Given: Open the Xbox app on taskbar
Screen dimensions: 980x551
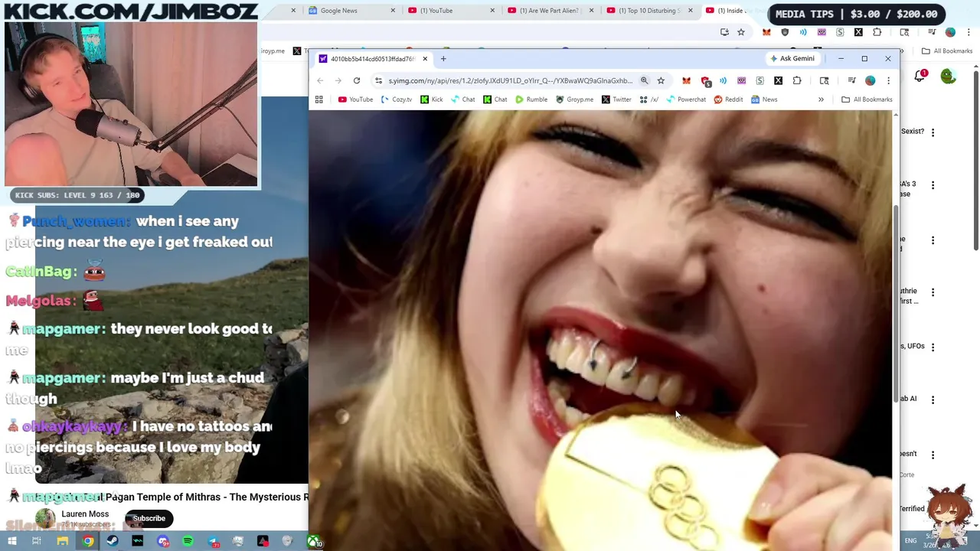Looking at the screenshot, I should [313, 542].
